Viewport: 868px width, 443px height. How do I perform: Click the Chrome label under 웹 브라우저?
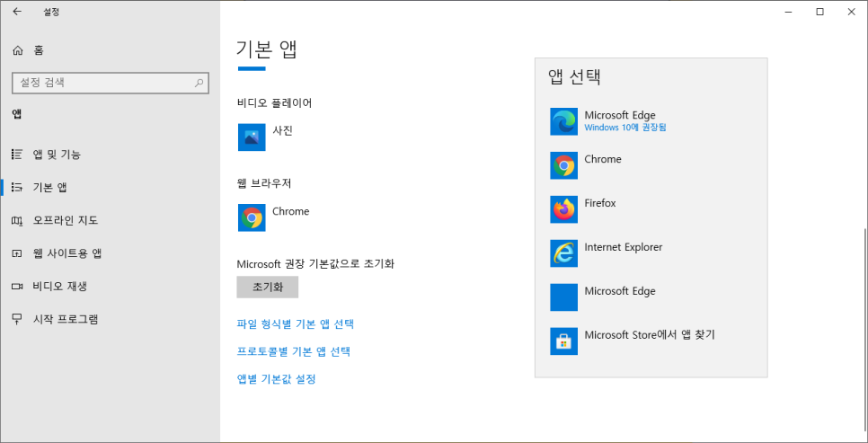point(290,211)
